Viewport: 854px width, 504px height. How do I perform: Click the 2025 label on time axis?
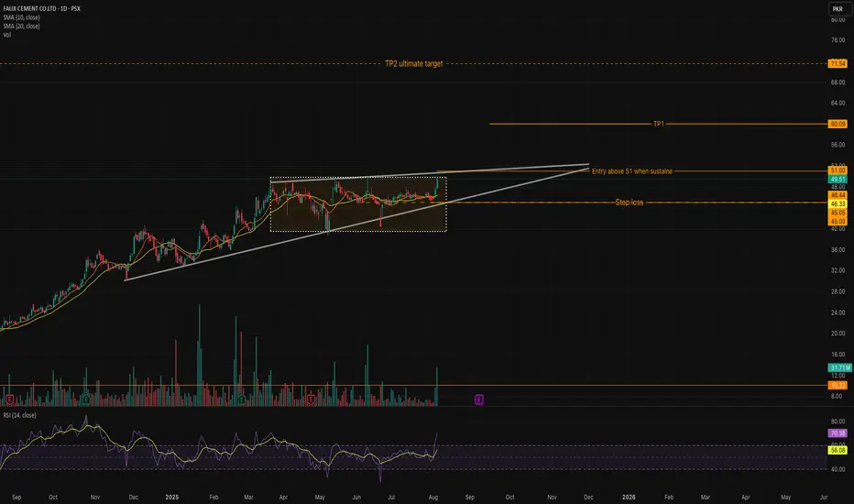172,497
